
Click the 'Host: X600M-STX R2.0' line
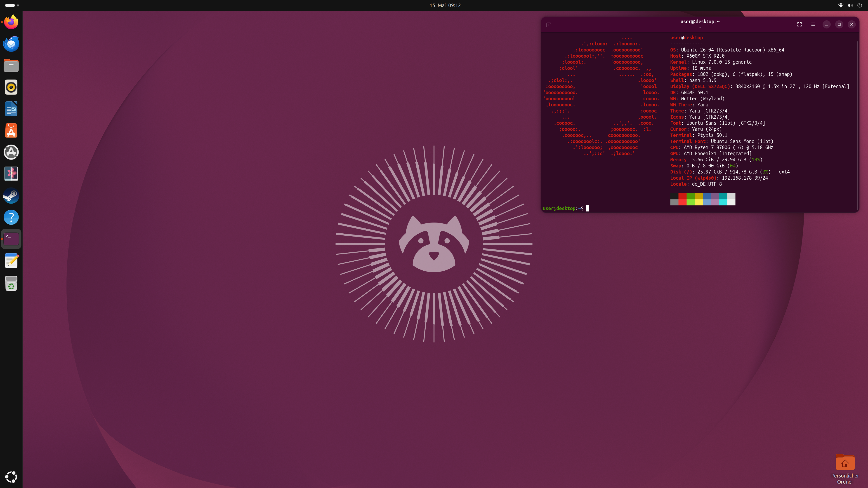pyautogui.click(x=697, y=56)
